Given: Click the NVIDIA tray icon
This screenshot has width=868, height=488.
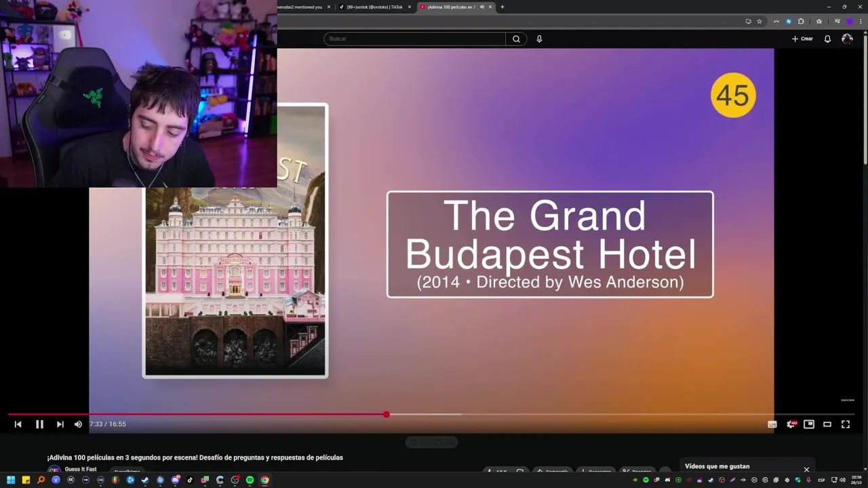Looking at the screenshot, I should pos(635,480).
